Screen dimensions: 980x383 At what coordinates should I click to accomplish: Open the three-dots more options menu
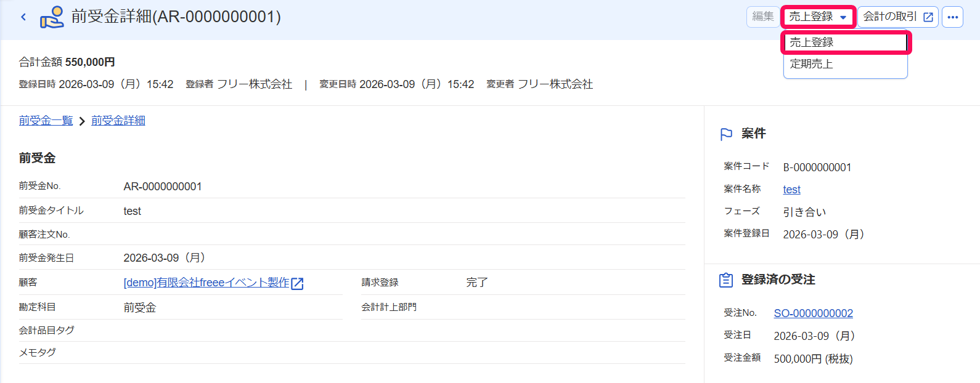click(953, 17)
